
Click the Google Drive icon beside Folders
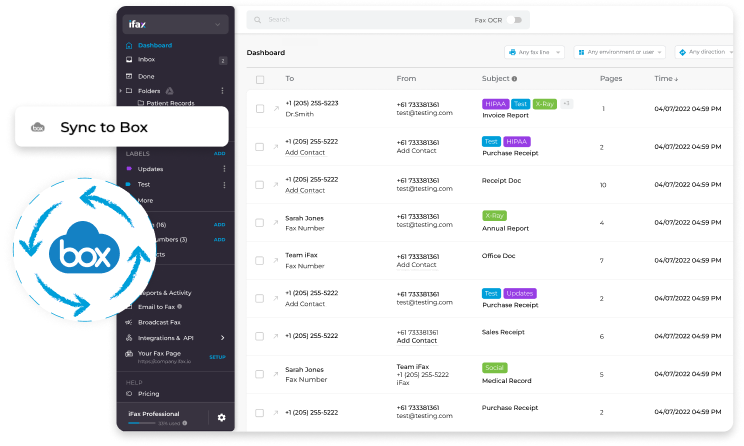pos(169,91)
